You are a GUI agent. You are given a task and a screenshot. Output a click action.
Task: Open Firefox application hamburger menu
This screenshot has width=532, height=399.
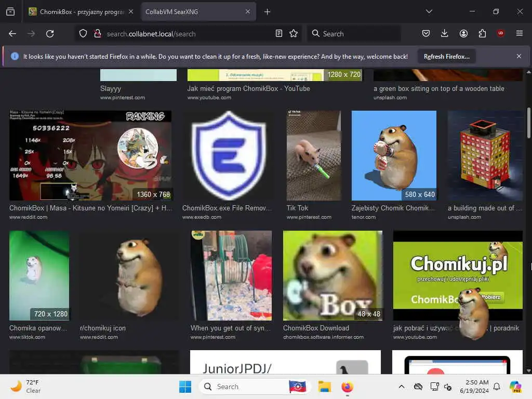[519, 33]
